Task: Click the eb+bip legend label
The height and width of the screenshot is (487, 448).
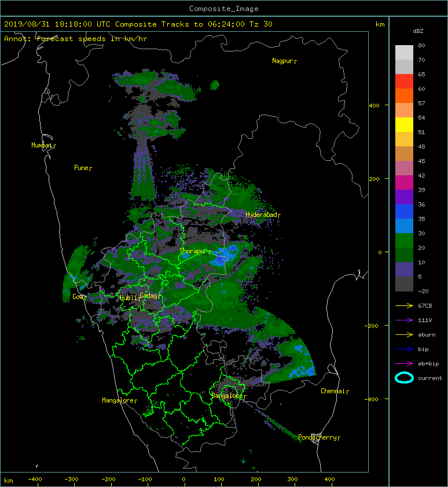Action: pos(428,364)
